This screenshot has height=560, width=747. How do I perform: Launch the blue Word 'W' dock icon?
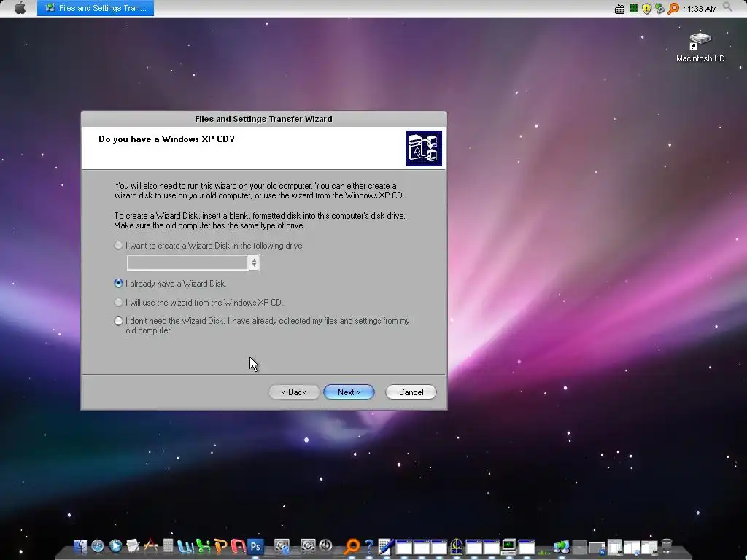coord(186,546)
